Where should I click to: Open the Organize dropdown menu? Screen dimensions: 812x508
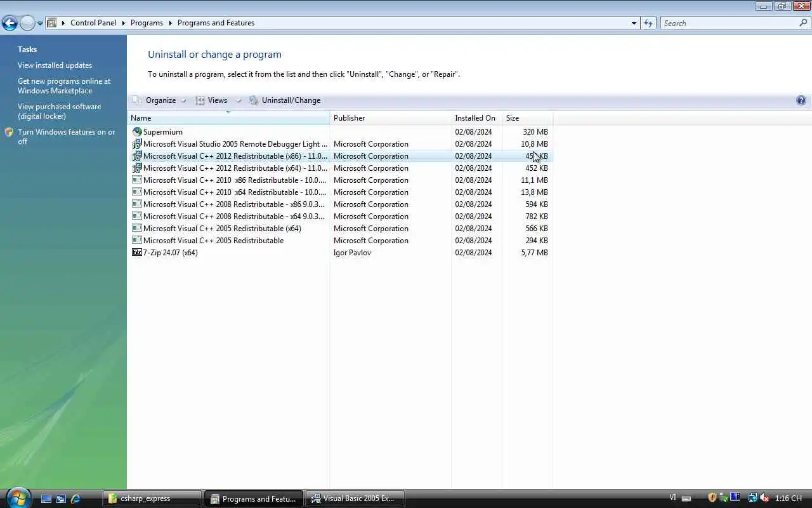160,100
